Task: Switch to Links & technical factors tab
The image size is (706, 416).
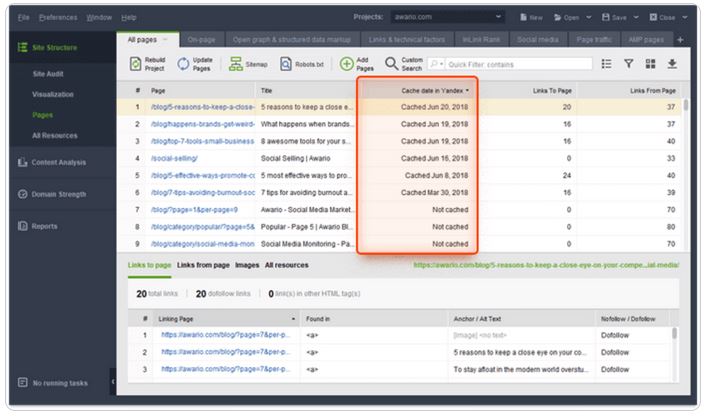Action: tap(407, 40)
